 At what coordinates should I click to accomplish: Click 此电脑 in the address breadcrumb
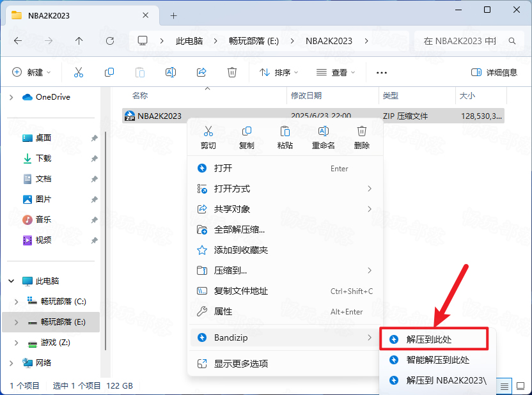pyautogui.click(x=189, y=41)
